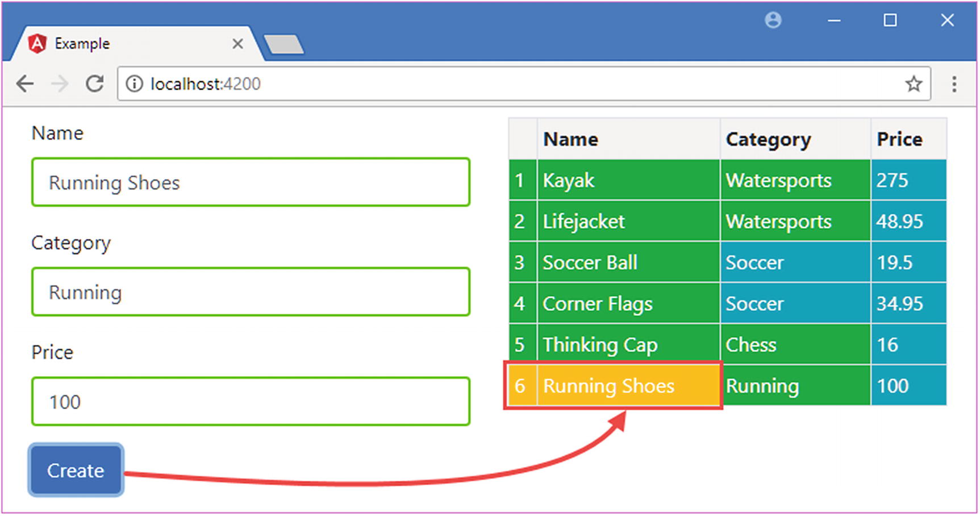Click price 19.5 cell
Viewport: 980px width, 516px height.
909,263
